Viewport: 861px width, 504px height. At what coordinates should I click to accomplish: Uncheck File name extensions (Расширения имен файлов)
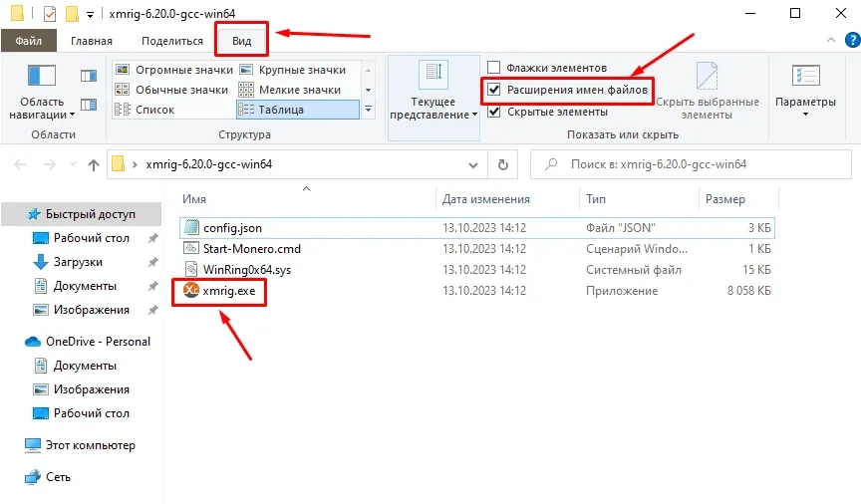point(494,90)
